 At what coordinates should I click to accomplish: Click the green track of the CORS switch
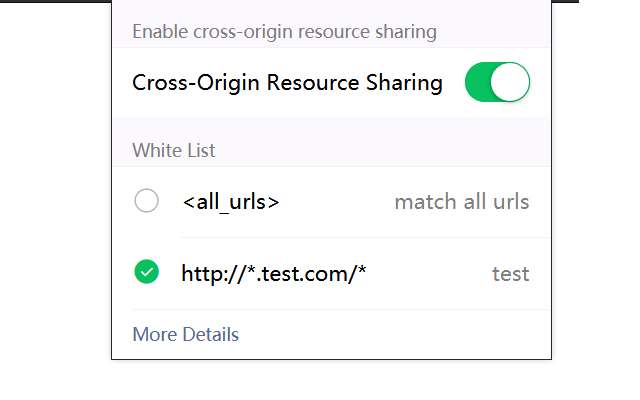pos(478,82)
